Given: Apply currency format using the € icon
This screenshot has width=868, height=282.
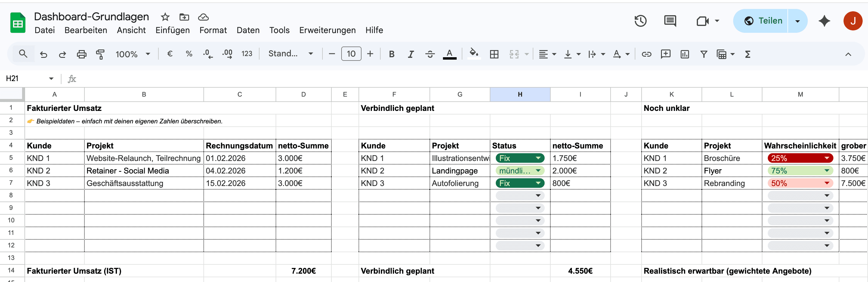Looking at the screenshot, I should pos(170,54).
